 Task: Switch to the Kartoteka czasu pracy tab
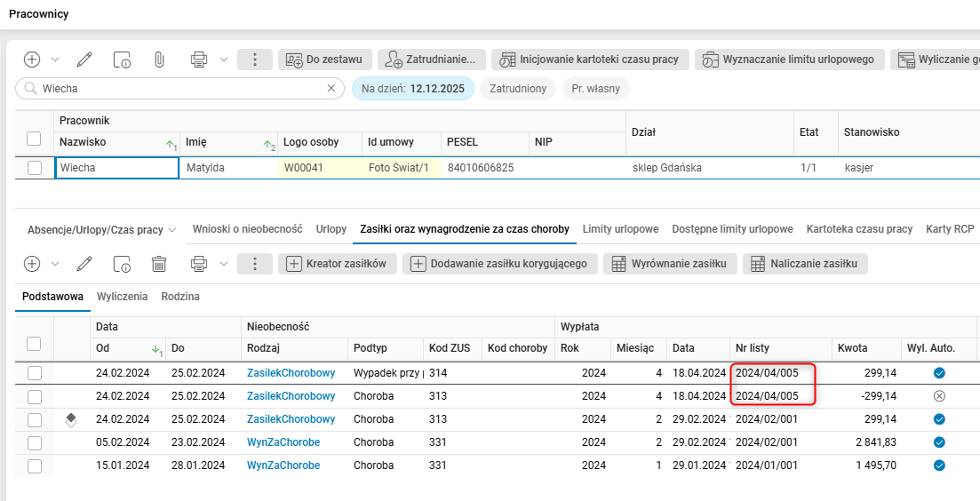pyautogui.click(x=859, y=229)
